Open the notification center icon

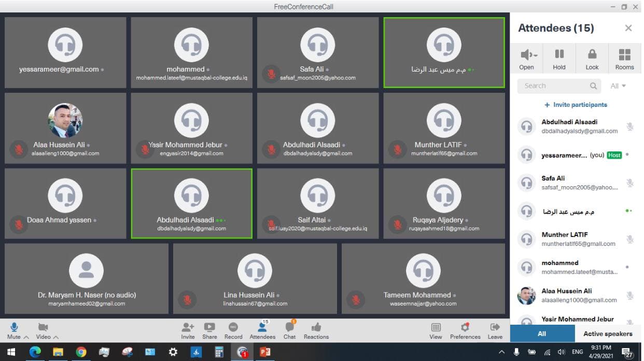tap(626, 352)
